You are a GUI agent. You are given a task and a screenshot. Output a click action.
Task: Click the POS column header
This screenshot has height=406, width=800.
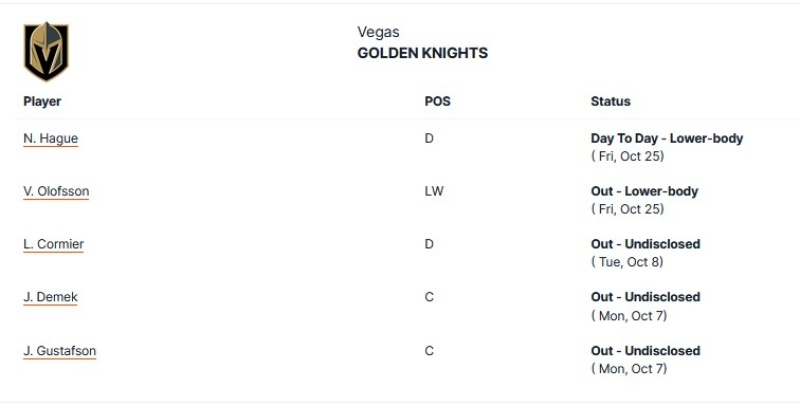coord(437,102)
